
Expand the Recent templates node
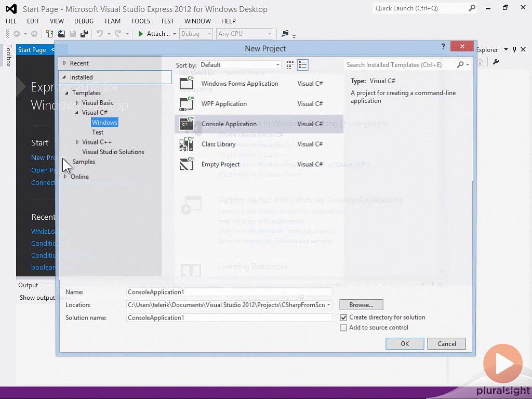tap(64, 63)
